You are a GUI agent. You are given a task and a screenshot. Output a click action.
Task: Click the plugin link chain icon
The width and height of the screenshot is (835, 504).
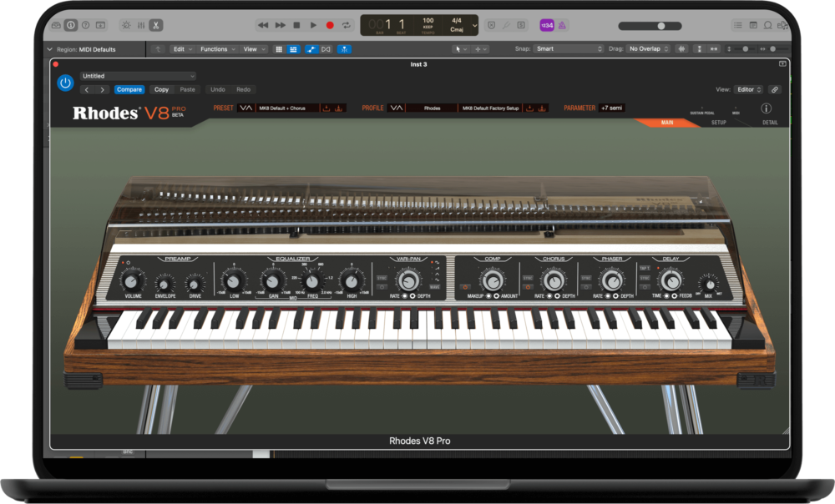tap(774, 89)
